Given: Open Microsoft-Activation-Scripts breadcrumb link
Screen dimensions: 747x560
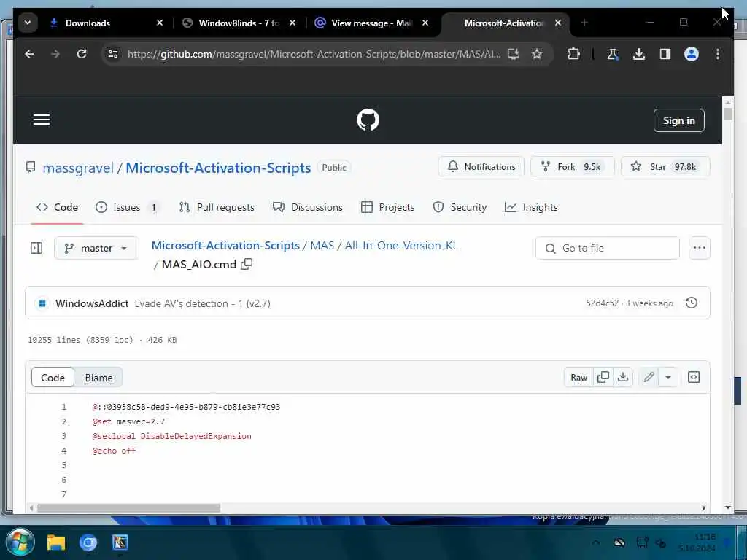Looking at the screenshot, I should 225,246.
